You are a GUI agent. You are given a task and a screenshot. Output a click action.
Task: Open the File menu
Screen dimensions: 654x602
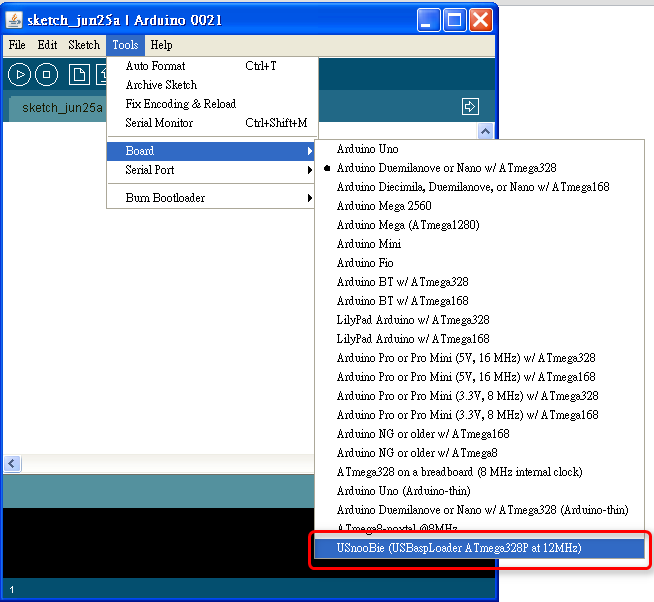[x=17, y=45]
